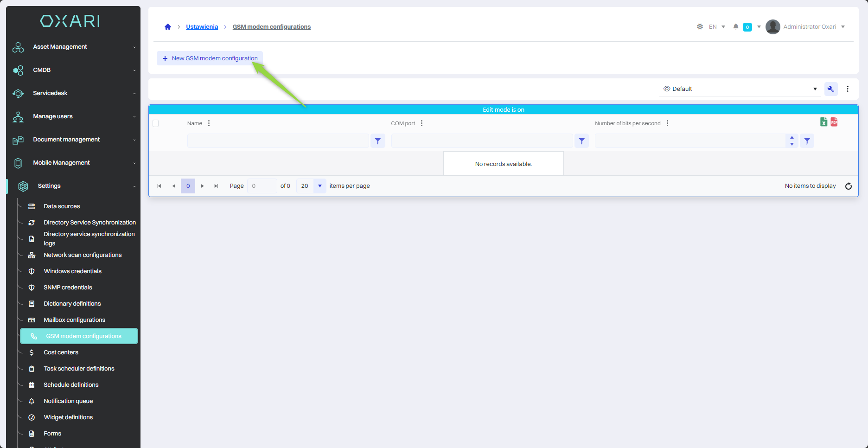Expand the Asset Management menu
868x448 pixels.
pos(74,47)
